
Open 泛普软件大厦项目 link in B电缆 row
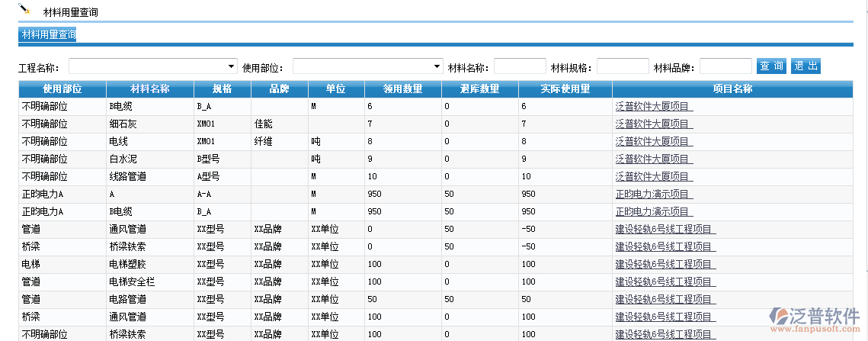pyautogui.click(x=654, y=107)
